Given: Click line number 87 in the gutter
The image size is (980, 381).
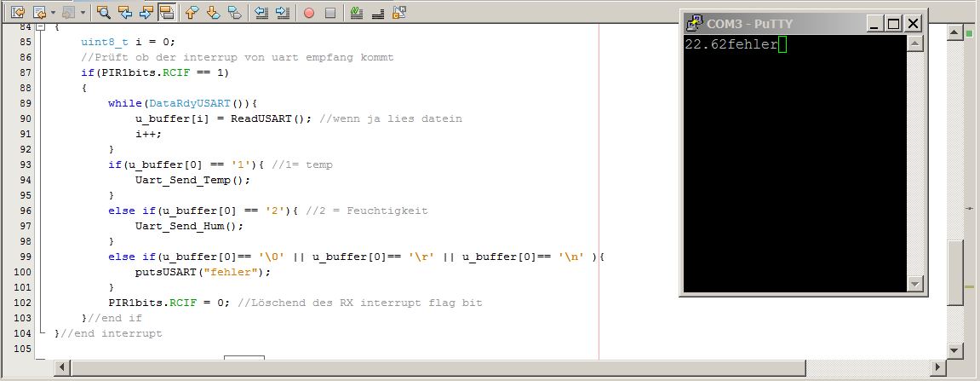Looking at the screenshot, I should (23, 72).
